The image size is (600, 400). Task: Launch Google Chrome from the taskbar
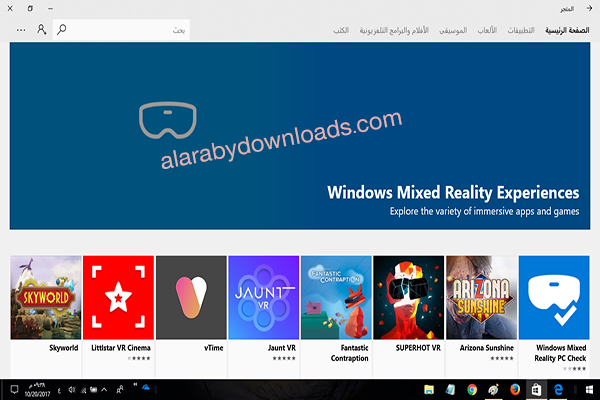(472, 390)
